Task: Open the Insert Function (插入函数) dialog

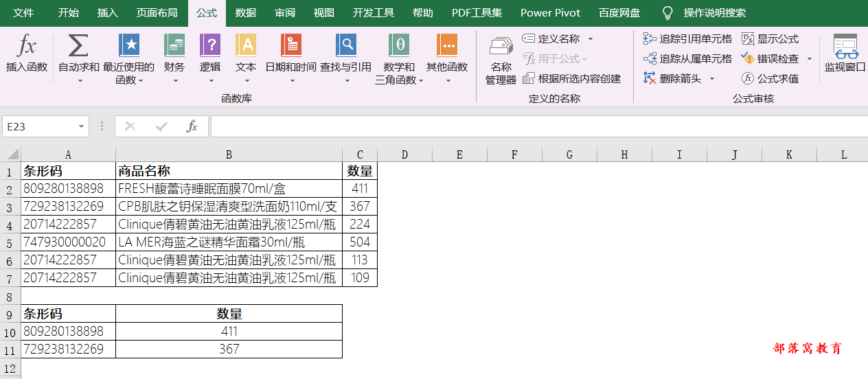Action: [27, 54]
